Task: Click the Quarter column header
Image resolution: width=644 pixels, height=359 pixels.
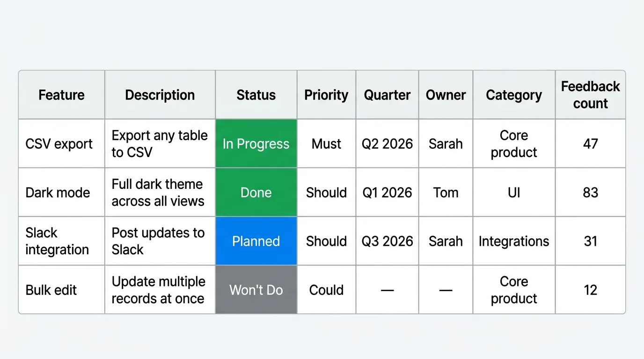Action: pyautogui.click(x=387, y=95)
